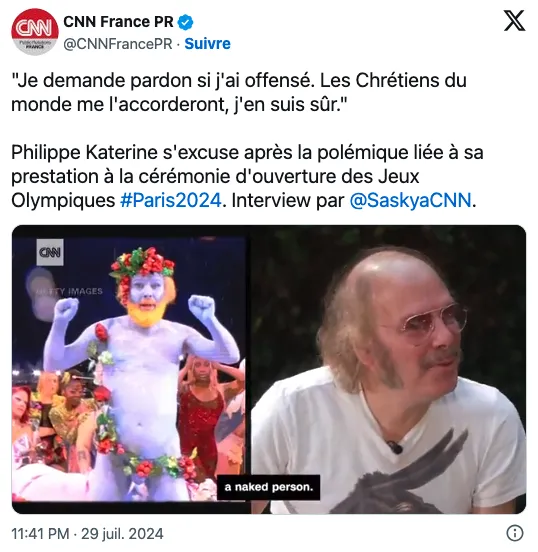Click the blue verified checkmark badge

(185, 22)
